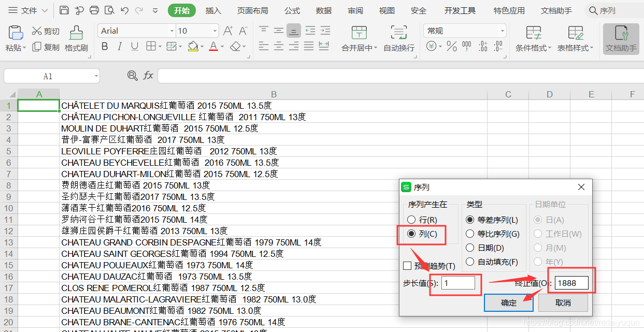Apply cell borders icon
The height and width of the screenshot is (332, 644).
click(150, 47)
